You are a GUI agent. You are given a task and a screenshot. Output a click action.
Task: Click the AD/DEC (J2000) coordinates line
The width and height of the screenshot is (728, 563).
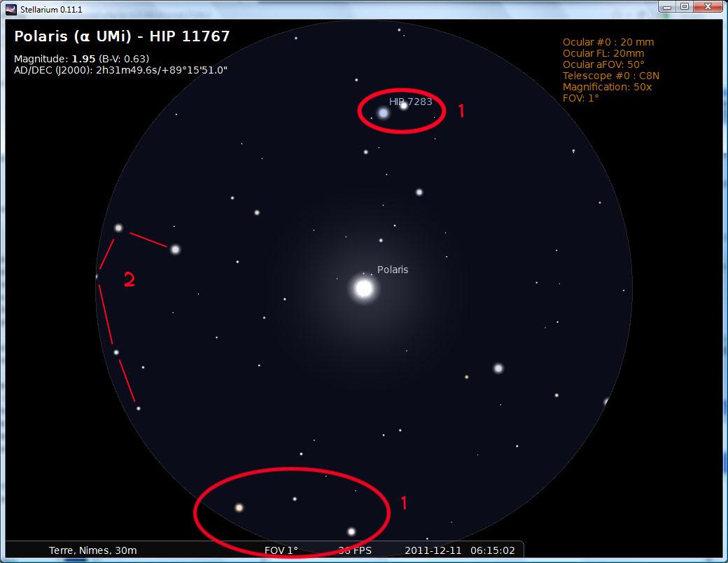pyautogui.click(x=120, y=70)
